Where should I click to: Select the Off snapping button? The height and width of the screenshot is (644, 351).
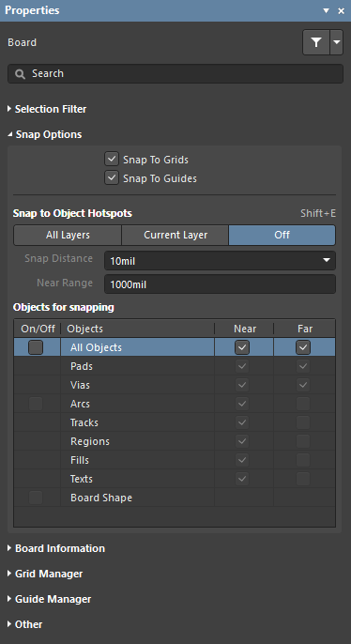pyautogui.click(x=282, y=235)
